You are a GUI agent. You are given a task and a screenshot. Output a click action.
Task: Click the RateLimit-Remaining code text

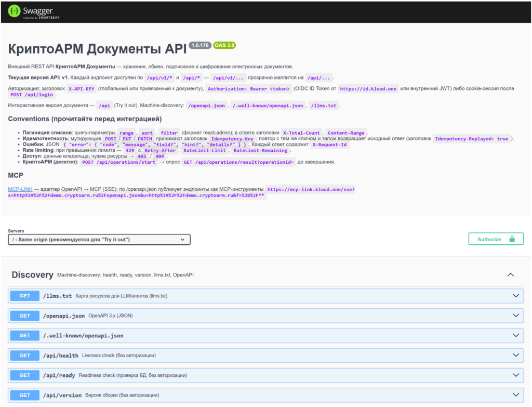point(261,150)
